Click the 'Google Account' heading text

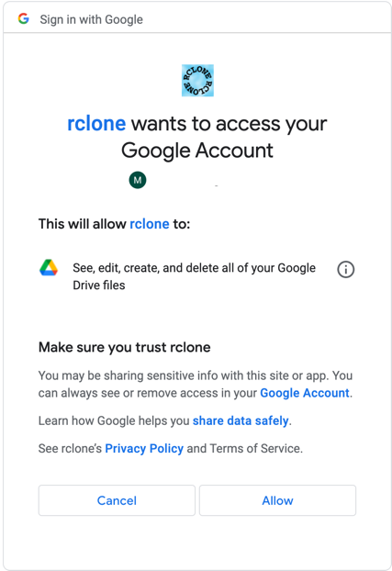pyautogui.click(x=197, y=151)
